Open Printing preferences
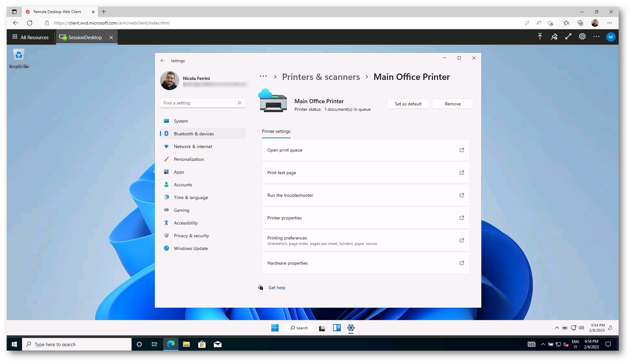 point(365,240)
